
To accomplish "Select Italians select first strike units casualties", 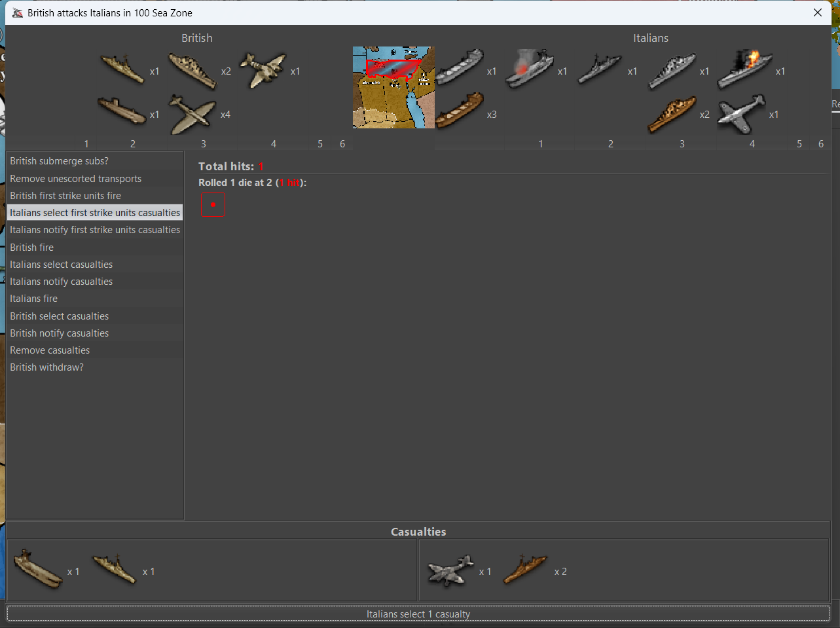I will coord(95,213).
